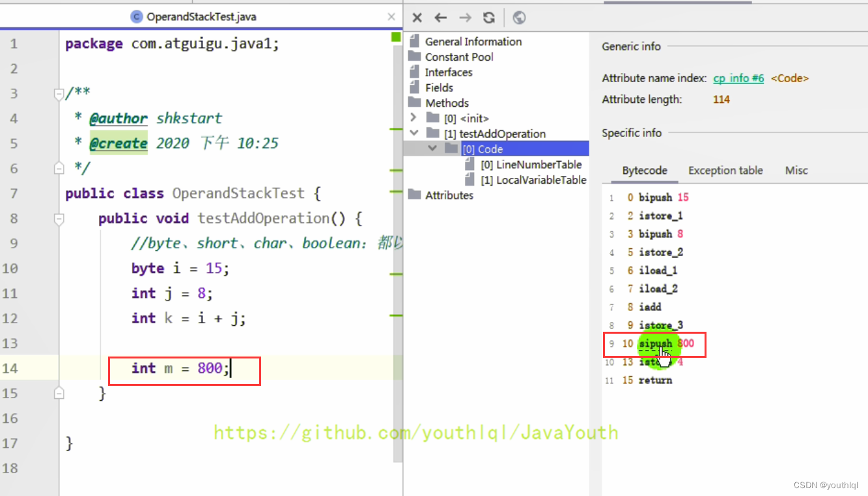Viewport: 868px width, 496px height.
Task: Open the Constant Pool folder node
Action: click(459, 57)
